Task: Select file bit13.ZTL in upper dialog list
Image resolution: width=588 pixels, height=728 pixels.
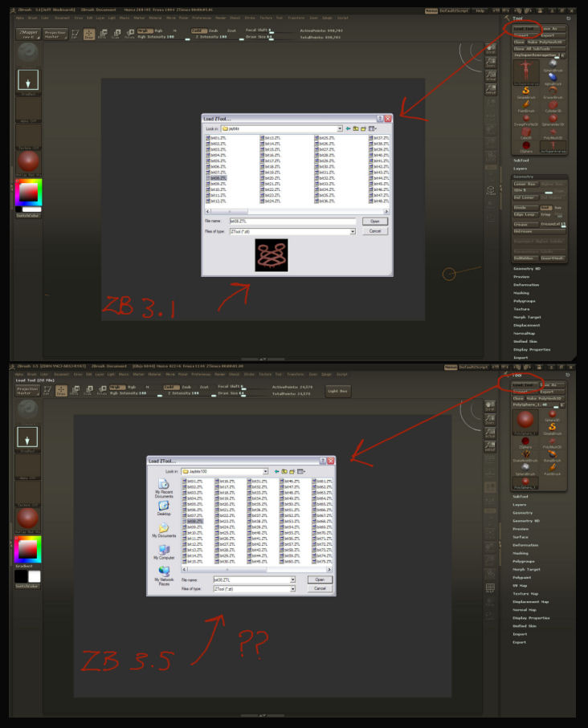Action: tap(270, 138)
